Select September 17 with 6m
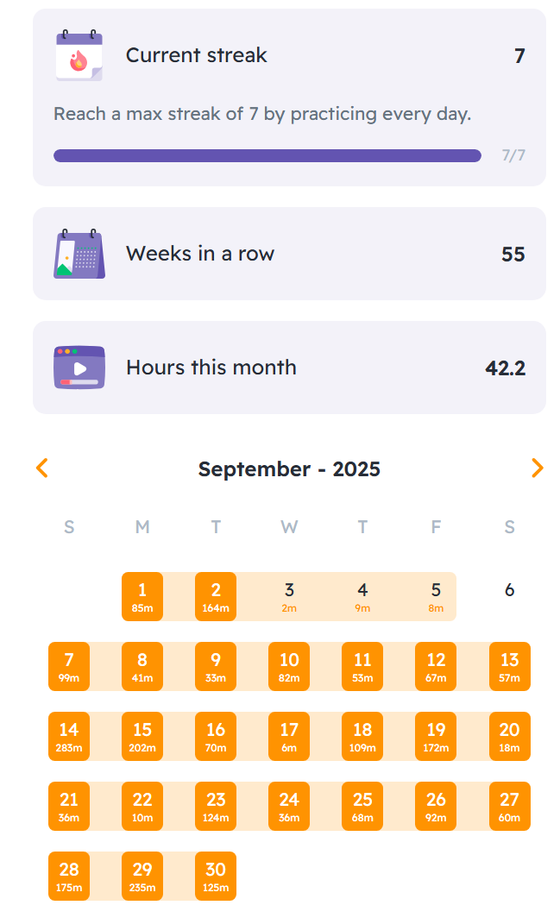The image size is (560, 924). pyautogui.click(x=289, y=736)
